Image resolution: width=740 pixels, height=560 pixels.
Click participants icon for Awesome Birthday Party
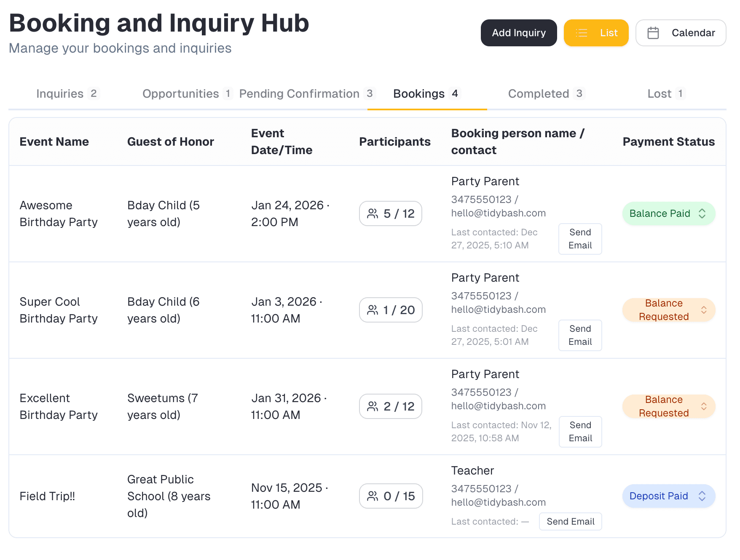tap(372, 213)
